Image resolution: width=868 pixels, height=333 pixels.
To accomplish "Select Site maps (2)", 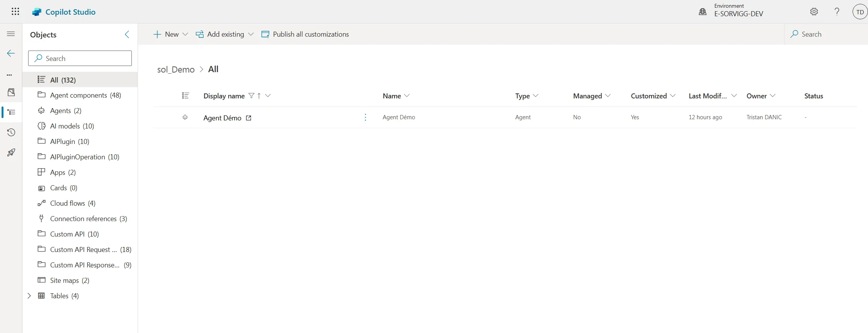I will click(80, 281).
